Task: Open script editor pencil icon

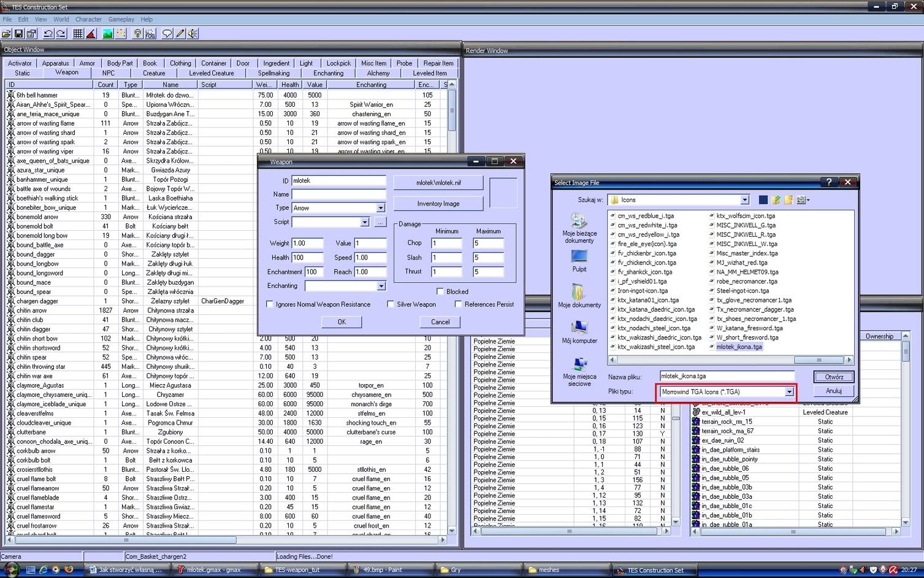Action: (180, 34)
